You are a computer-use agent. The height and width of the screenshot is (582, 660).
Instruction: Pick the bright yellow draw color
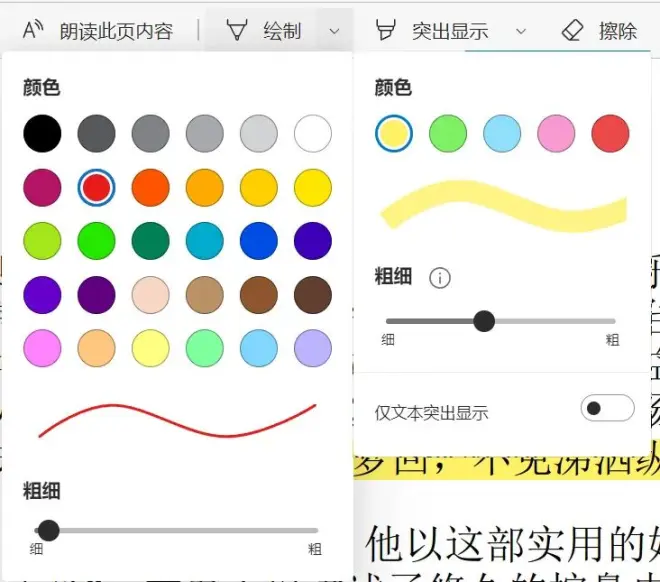[x=313, y=187]
